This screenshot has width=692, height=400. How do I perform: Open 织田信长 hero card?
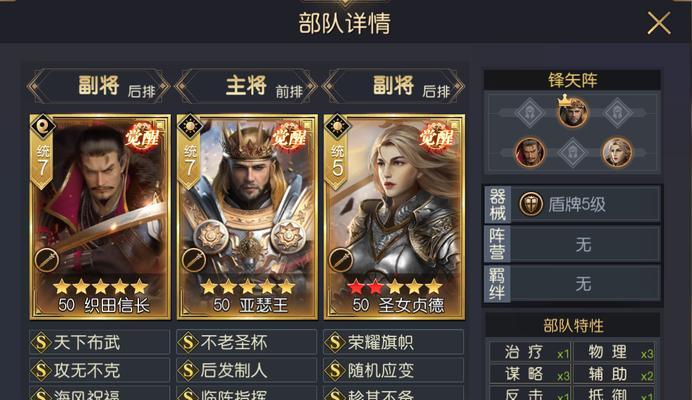coord(100,216)
